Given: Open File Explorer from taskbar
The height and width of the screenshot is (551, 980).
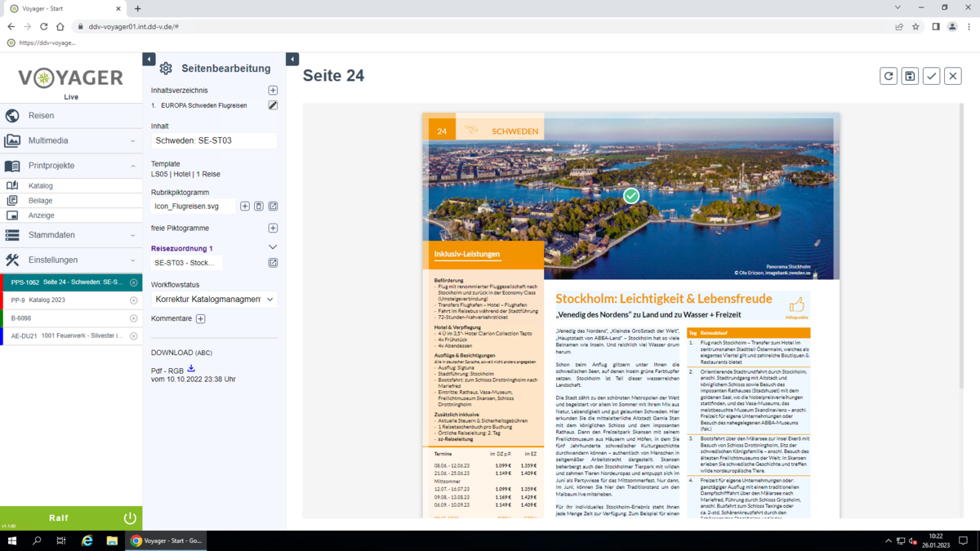Looking at the screenshot, I should pyautogui.click(x=112, y=540).
